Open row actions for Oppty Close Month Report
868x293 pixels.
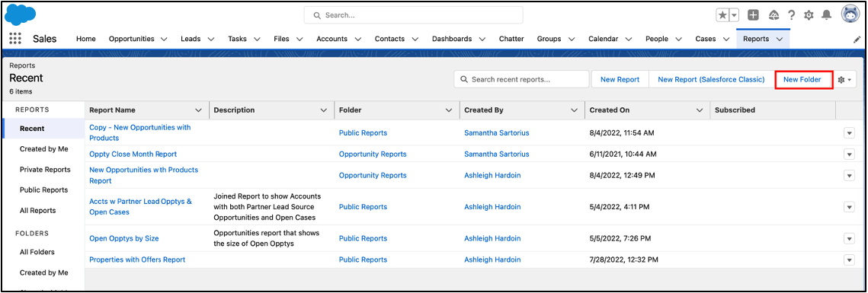click(x=849, y=154)
